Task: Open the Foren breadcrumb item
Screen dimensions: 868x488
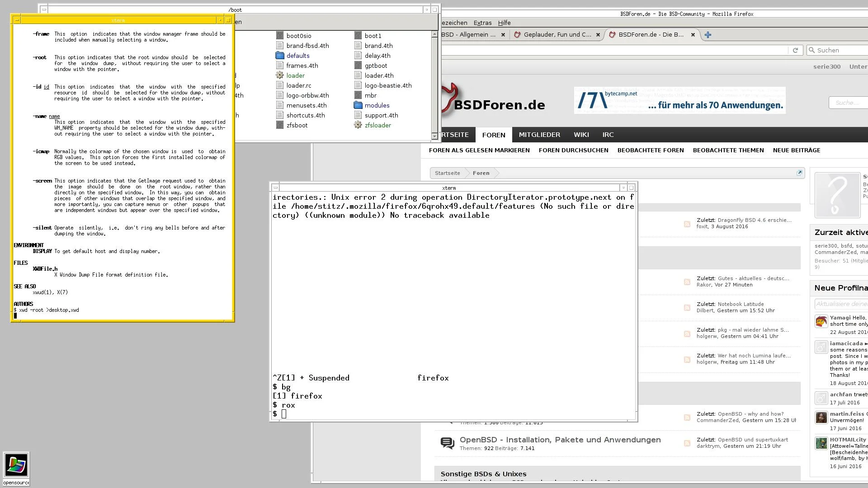Action: pos(481,173)
